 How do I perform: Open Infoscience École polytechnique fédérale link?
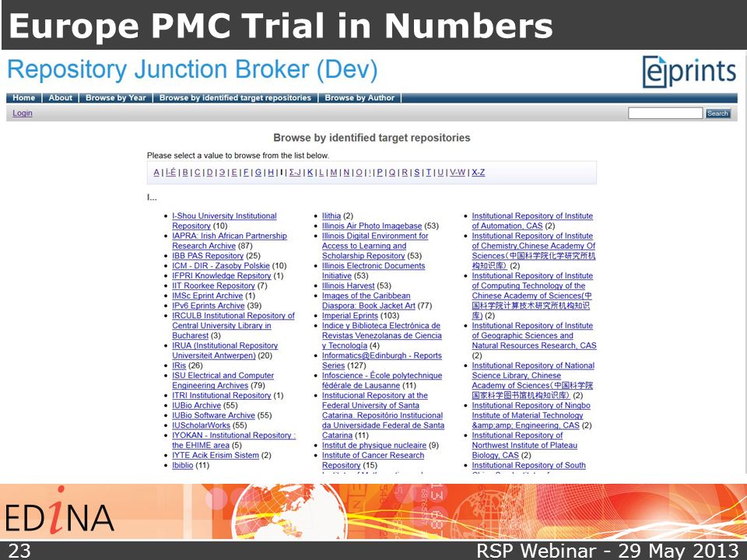382,380
